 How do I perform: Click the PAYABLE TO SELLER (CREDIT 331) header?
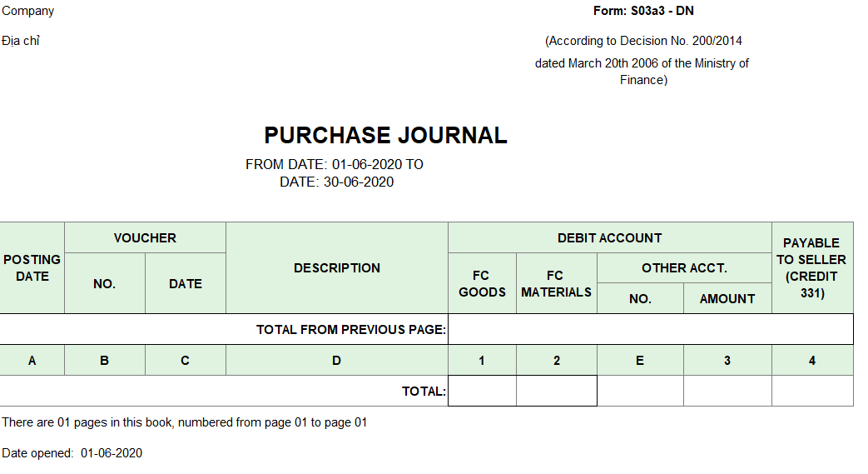pyautogui.click(x=812, y=268)
